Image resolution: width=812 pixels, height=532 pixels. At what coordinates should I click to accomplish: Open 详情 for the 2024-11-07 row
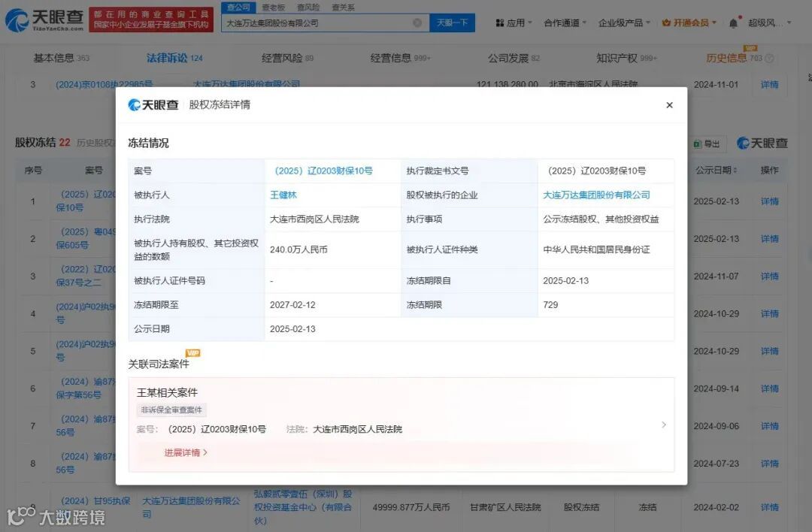click(770, 277)
